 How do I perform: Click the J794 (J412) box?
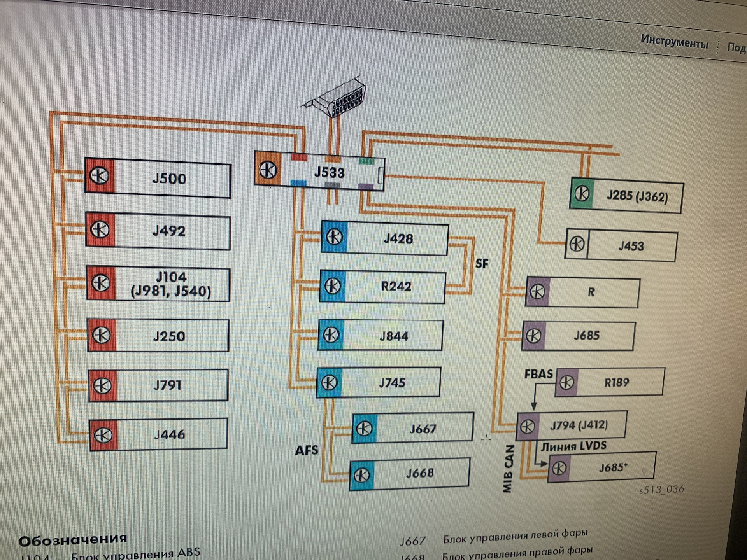[571, 425]
